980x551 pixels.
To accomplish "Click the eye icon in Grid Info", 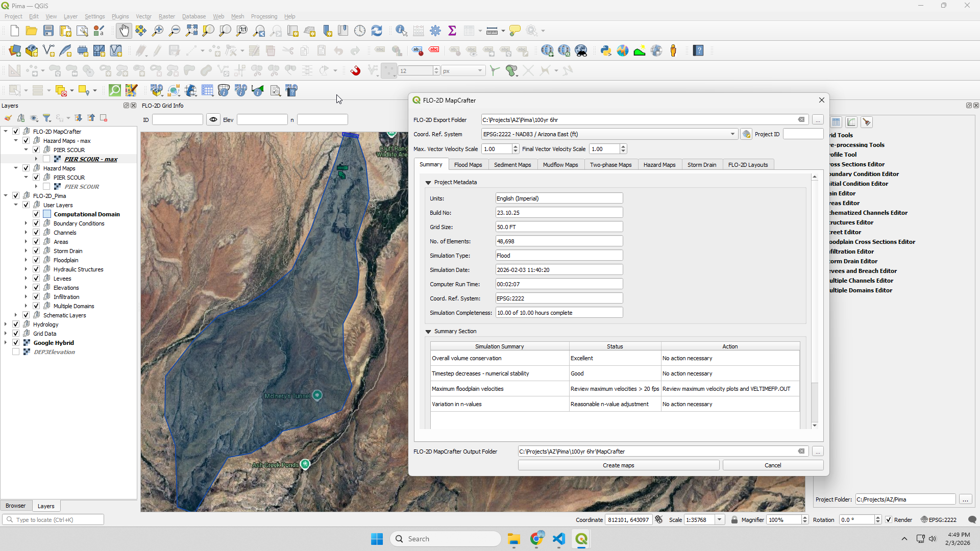I will click(x=213, y=119).
